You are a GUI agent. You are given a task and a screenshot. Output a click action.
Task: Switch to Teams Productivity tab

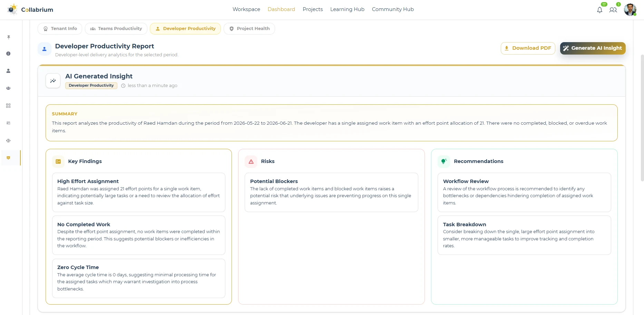coord(116,29)
